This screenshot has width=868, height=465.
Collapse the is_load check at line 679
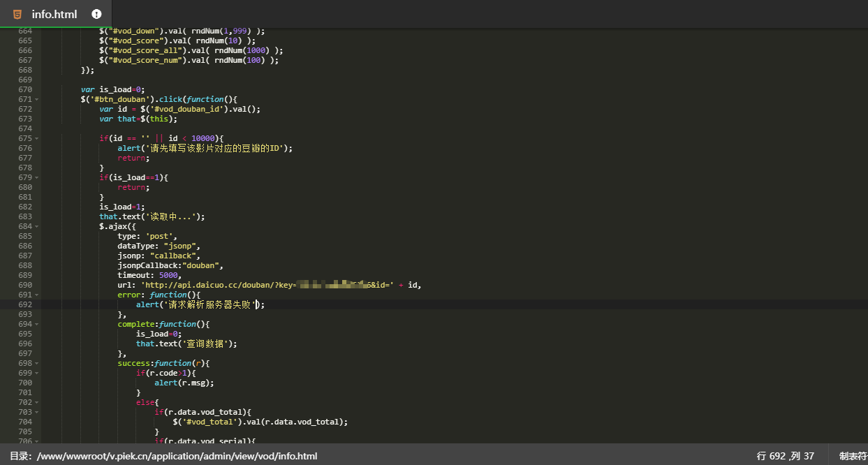(x=36, y=177)
